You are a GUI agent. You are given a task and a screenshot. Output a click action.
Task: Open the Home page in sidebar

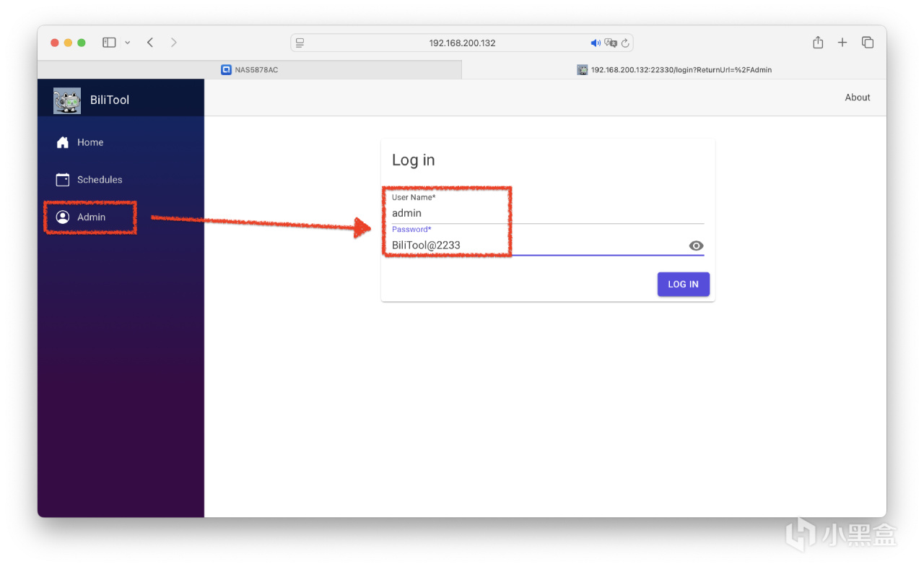coord(121,142)
